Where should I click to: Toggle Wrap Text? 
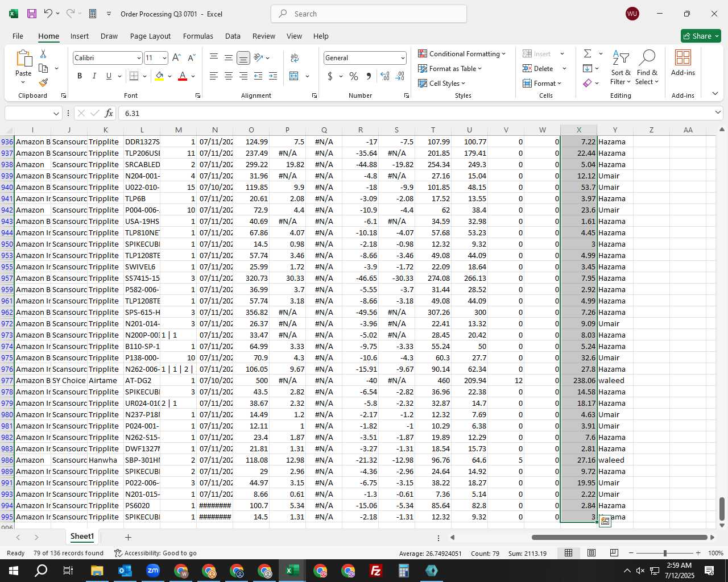coord(295,58)
